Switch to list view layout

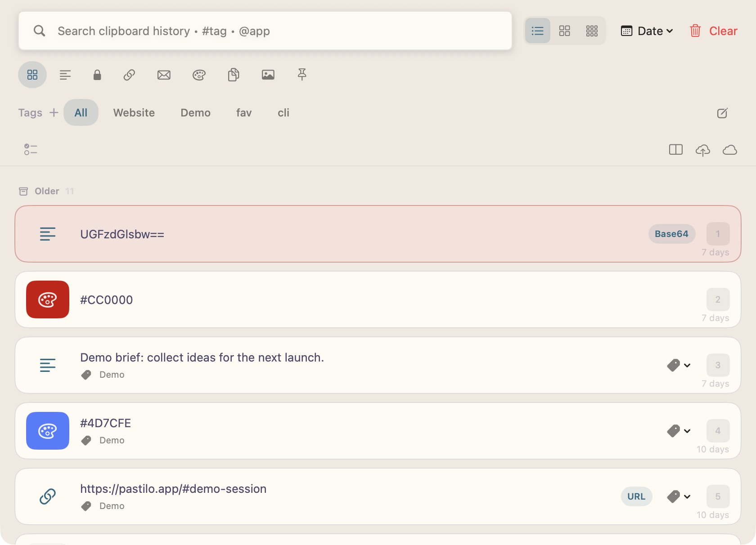[x=537, y=31]
